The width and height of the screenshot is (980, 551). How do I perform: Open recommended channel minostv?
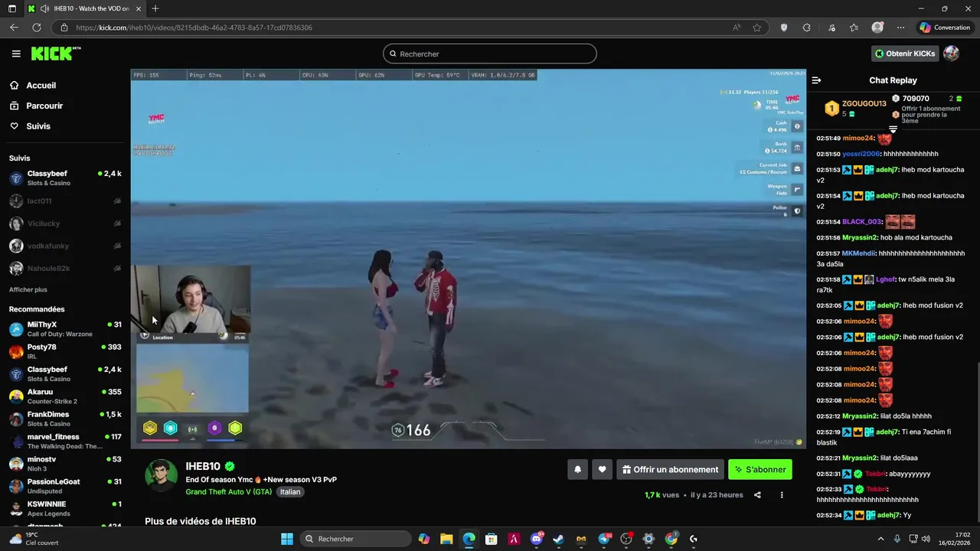pos(65,464)
